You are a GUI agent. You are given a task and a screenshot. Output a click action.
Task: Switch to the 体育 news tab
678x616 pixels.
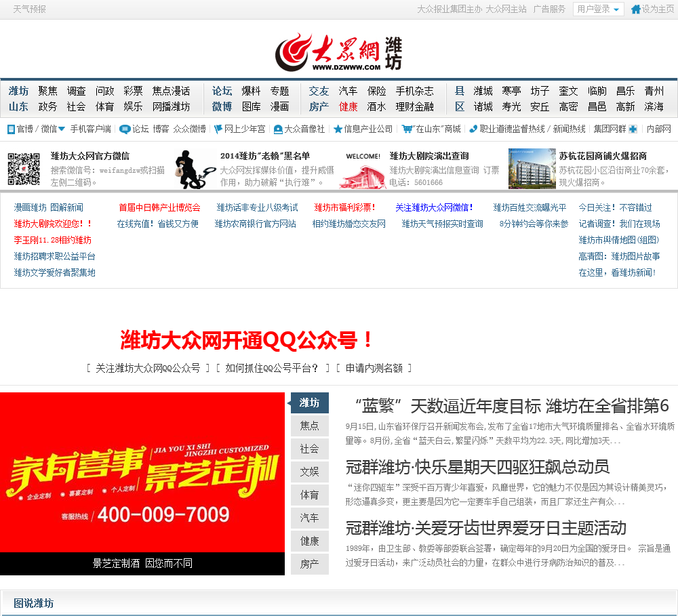pyautogui.click(x=310, y=495)
